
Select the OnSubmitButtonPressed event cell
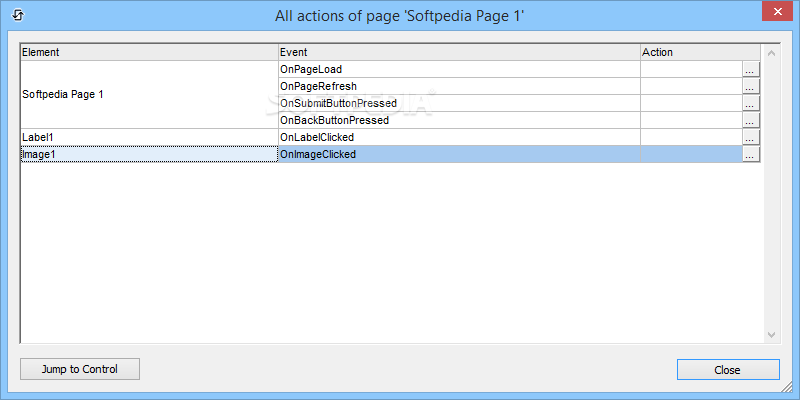459,104
